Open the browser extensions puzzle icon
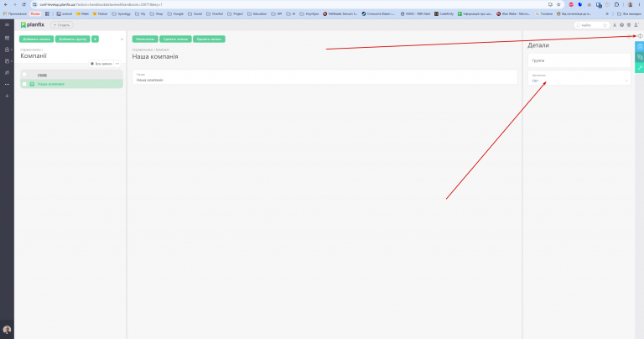The height and width of the screenshot is (339, 644). click(616, 4)
